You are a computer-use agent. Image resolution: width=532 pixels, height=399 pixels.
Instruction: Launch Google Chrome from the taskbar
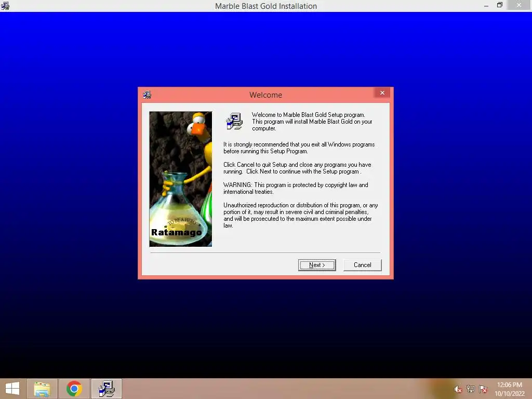[74, 389]
